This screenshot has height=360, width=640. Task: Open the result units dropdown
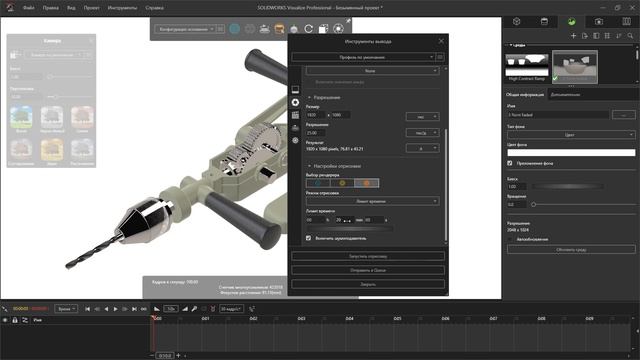click(422, 148)
